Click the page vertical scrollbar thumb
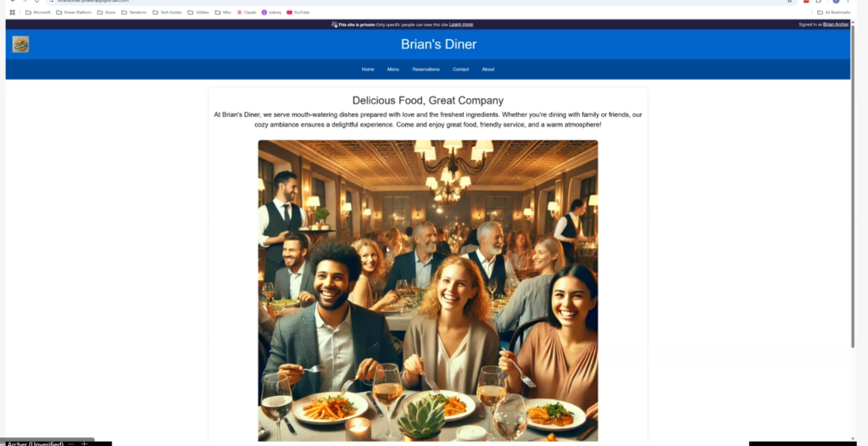This screenshot has width=868, height=446. click(853, 186)
